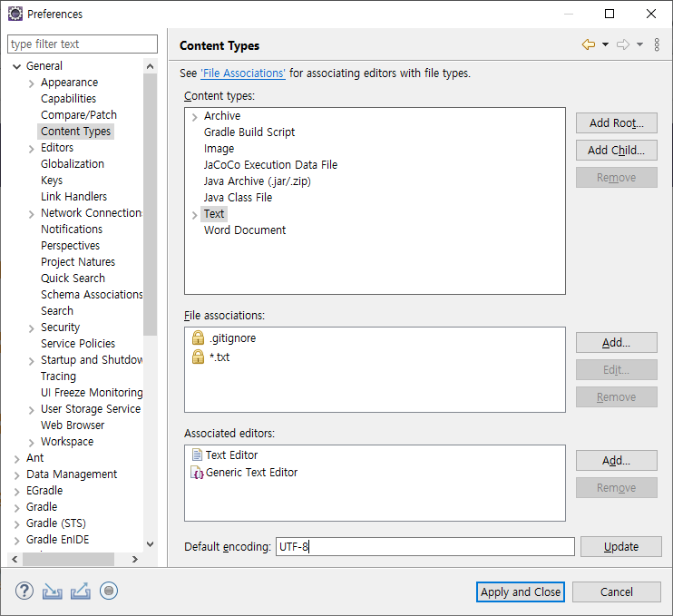The width and height of the screenshot is (673, 616).
Task: Select Tracing in the tree
Action: point(58,376)
